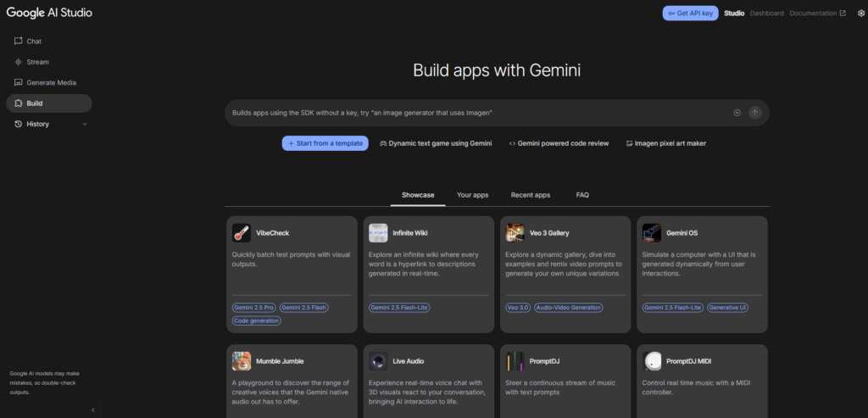The height and width of the screenshot is (418, 868).
Task: Click the Generate Media icon
Action: 19,82
